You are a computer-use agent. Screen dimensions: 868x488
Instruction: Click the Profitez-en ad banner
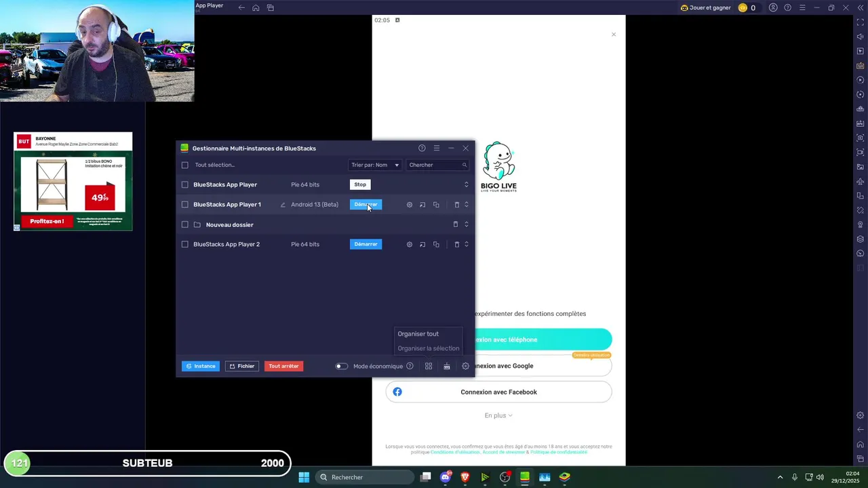point(47,221)
